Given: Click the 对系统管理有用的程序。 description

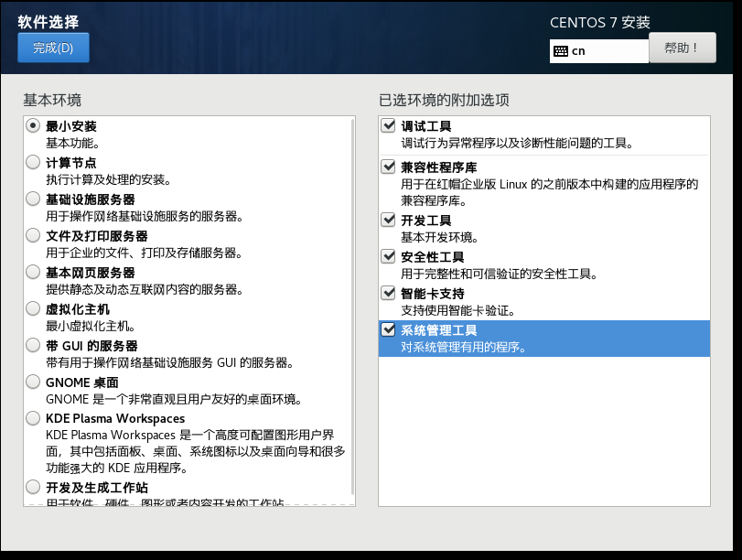Looking at the screenshot, I should (464, 347).
